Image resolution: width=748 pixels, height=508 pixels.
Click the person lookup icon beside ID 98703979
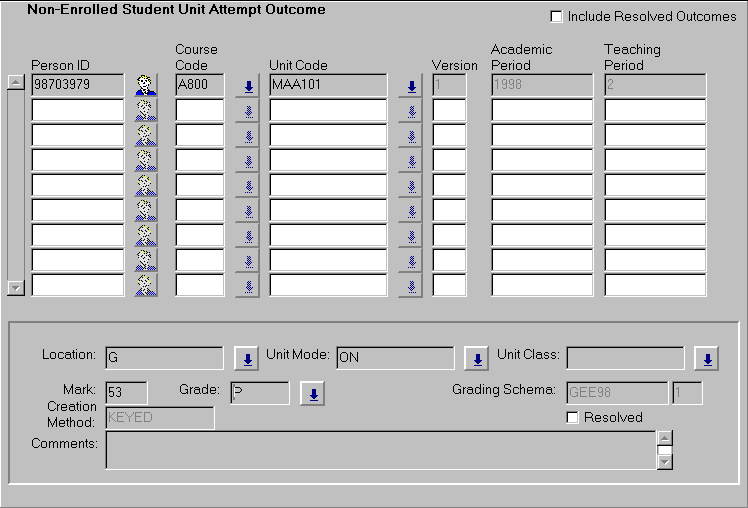click(147, 86)
